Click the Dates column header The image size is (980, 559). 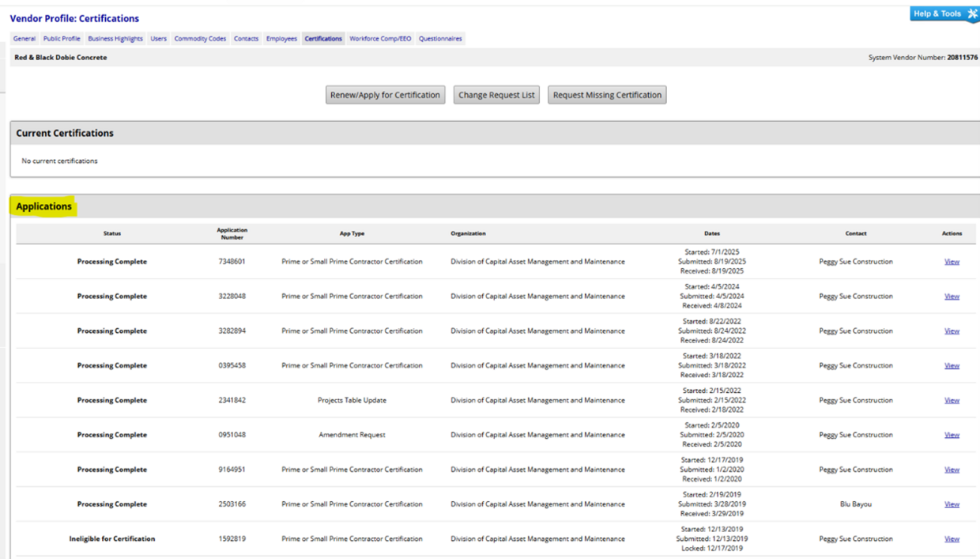coord(712,233)
